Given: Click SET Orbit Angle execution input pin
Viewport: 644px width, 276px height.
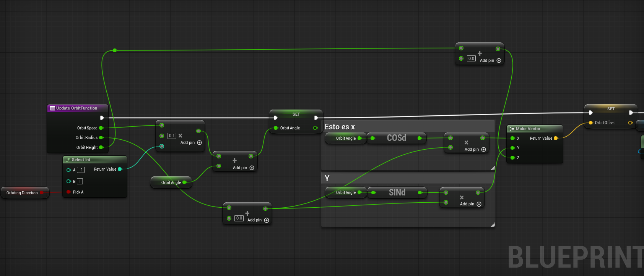Looking at the screenshot, I should [275, 118].
